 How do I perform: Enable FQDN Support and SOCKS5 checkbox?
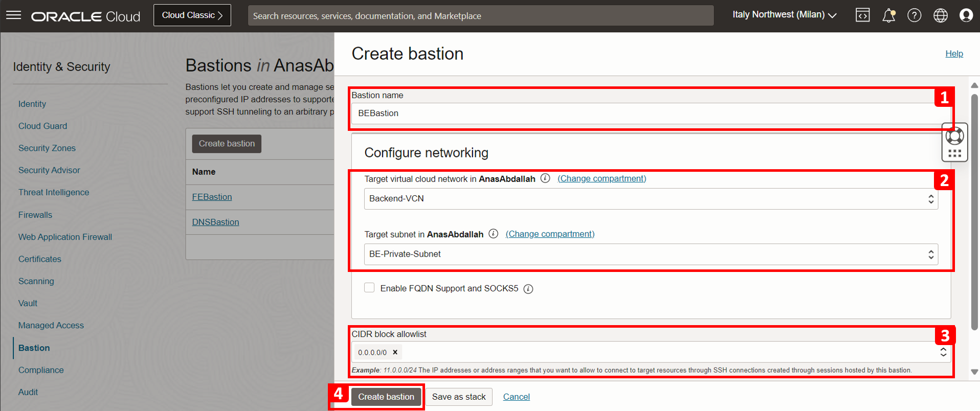pyautogui.click(x=369, y=288)
